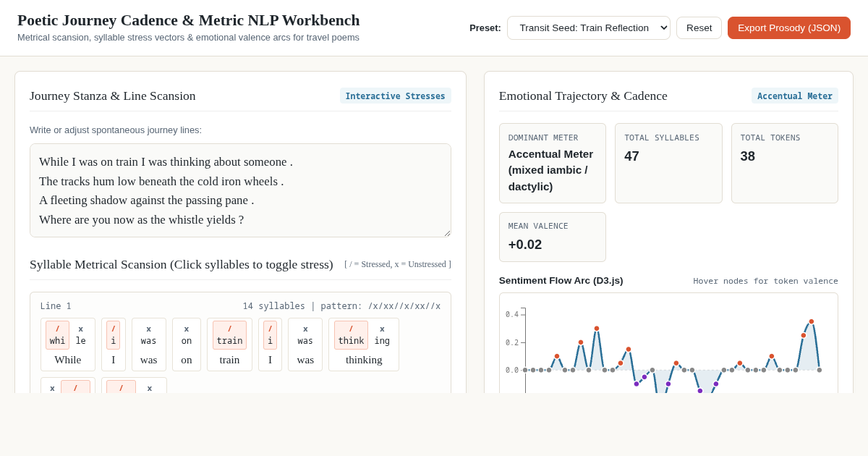868x456 pixels.
Task: Toggle stress on the 'think' syllable
Action: 351,335
